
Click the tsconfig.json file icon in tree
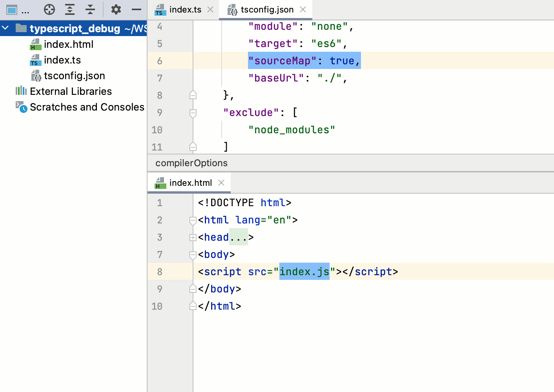pyautogui.click(x=36, y=75)
